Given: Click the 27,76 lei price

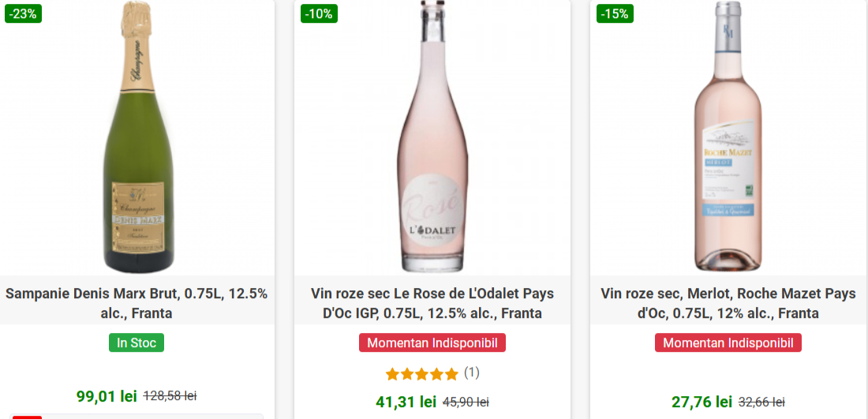Looking at the screenshot, I should click(x=702, y=402).
